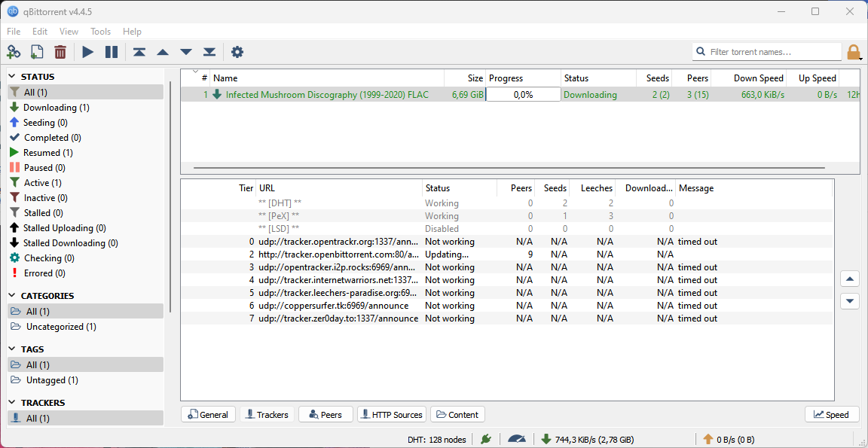The image size is (868, 448).
Task: Select the coppersurfer.tk tracker row
Action: click(506, 305)
